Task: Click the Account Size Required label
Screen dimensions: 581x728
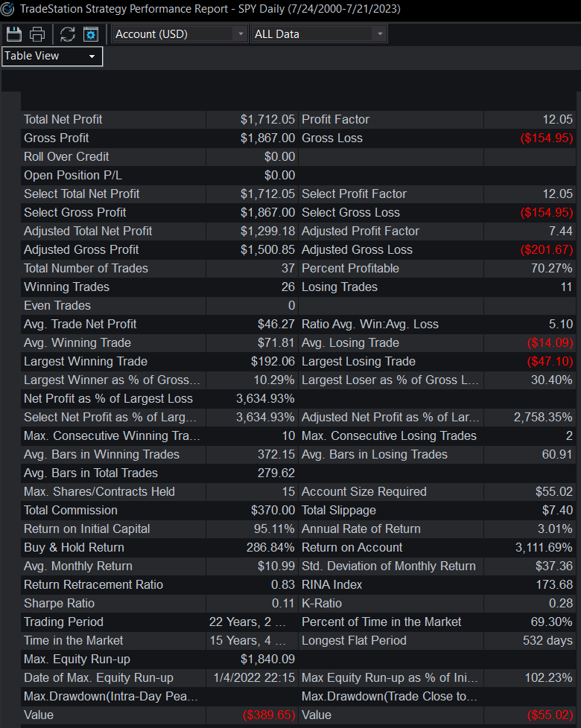Action: click(363, 491)
